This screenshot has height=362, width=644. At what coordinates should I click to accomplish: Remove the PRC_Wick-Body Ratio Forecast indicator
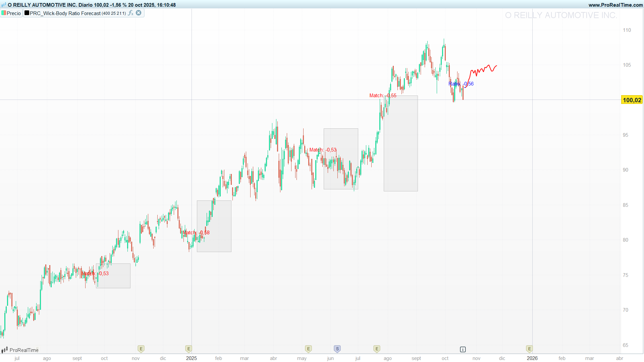coord(139,13)
